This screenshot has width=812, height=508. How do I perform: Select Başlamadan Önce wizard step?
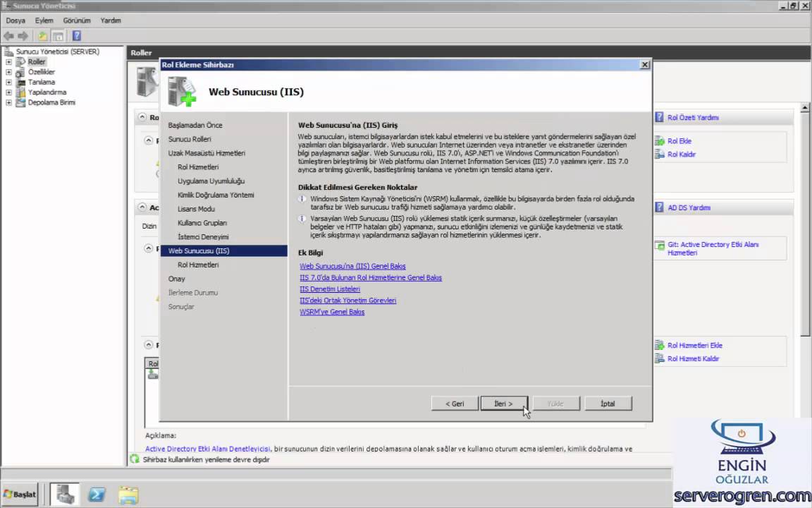pyautogui.click(x=195, y=125)
